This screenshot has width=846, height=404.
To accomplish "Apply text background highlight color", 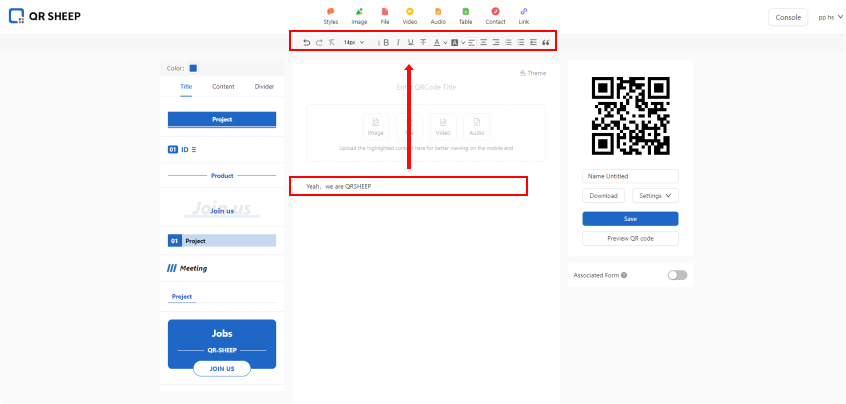I will point(454,43).
